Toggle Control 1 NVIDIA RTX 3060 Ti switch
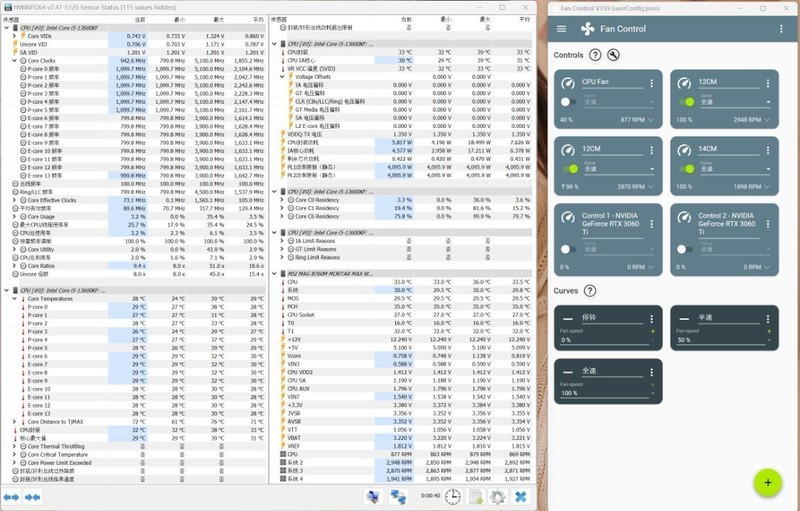 tap(567, 249)
